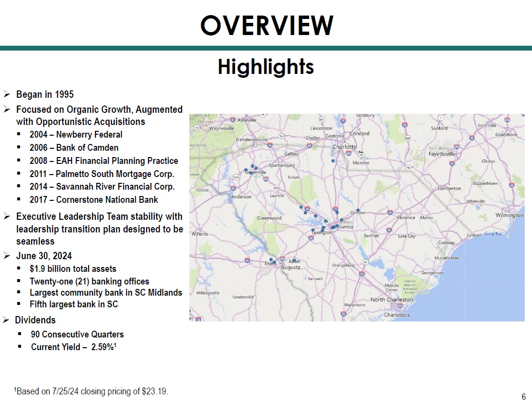Click Greenville label on the map
This screenshot has height=408, width=532.
[256, 172]
